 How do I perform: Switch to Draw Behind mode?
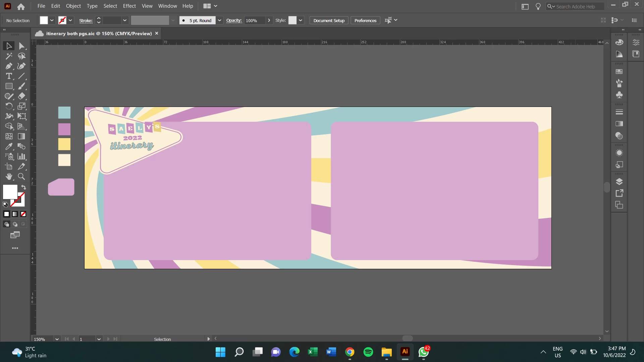[x=15, y=224]
